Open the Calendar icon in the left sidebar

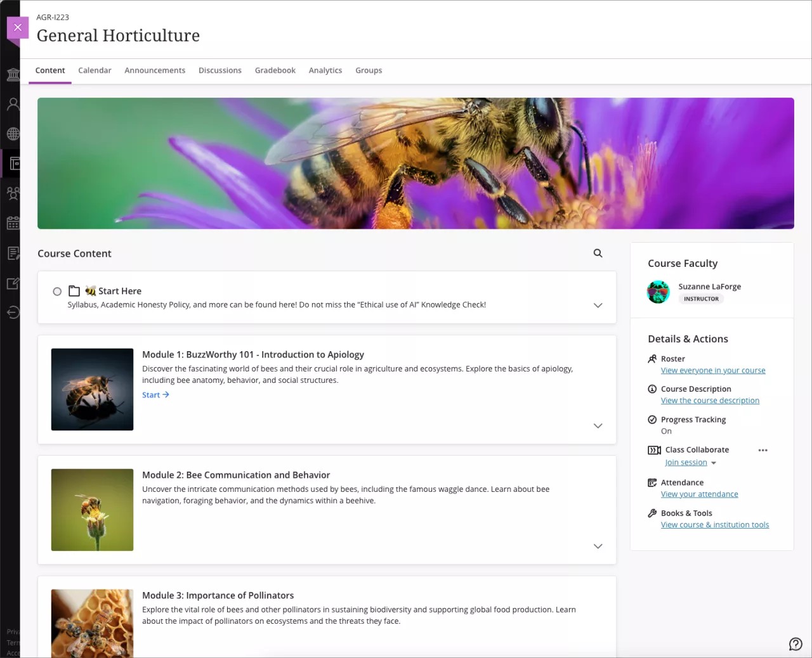13,223
